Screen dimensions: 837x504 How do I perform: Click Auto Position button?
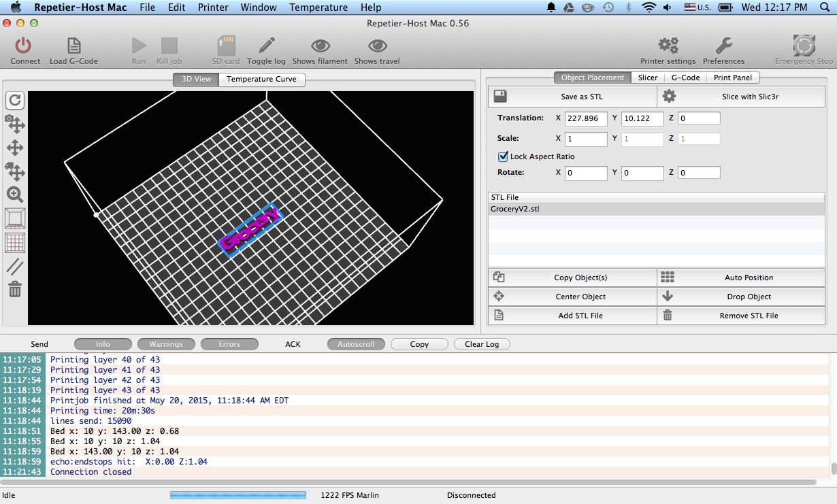(x=741, y=278)
